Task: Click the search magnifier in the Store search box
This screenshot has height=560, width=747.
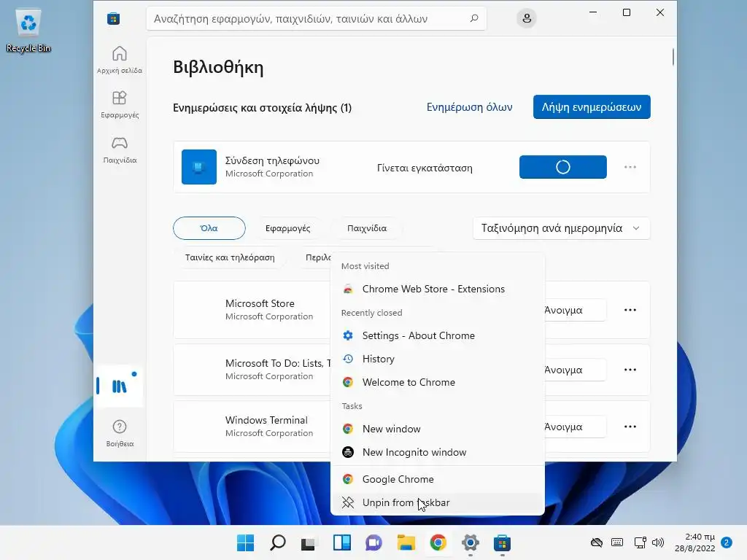Action: 474,18
